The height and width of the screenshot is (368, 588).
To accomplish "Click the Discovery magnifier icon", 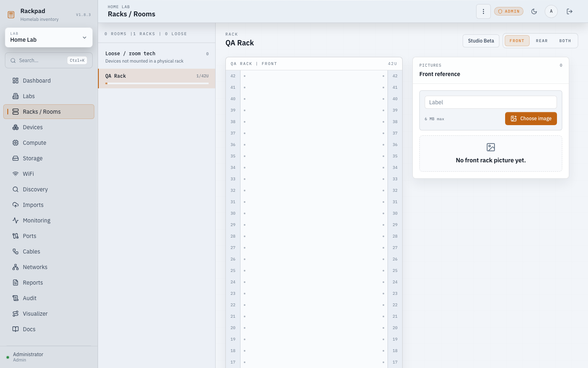I will [16, 189].
